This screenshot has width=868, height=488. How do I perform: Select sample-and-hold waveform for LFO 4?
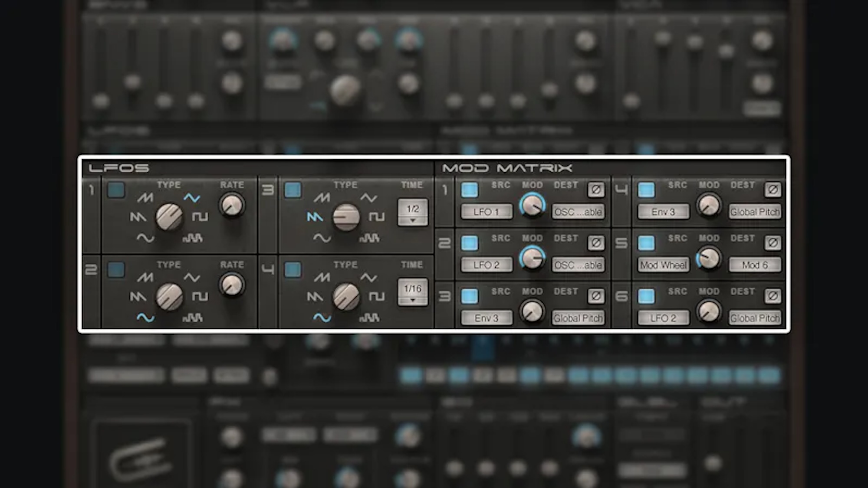click(369, 318)
